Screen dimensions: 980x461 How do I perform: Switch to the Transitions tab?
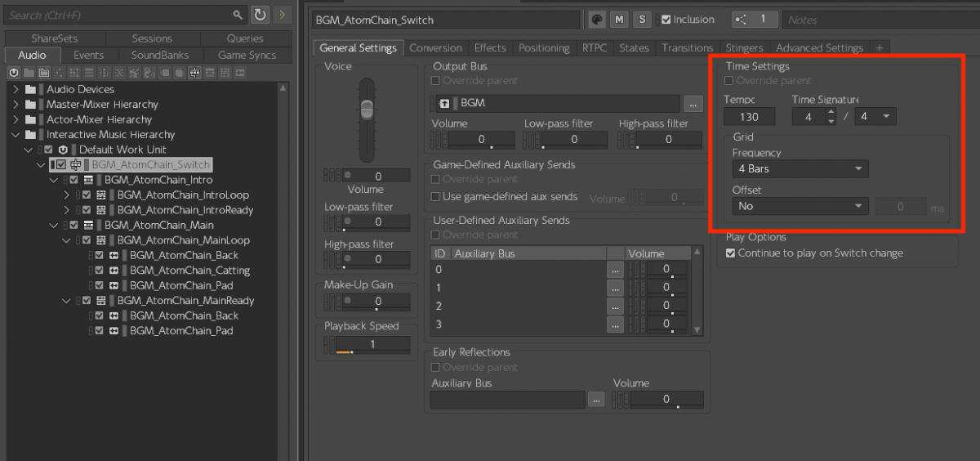687,48
